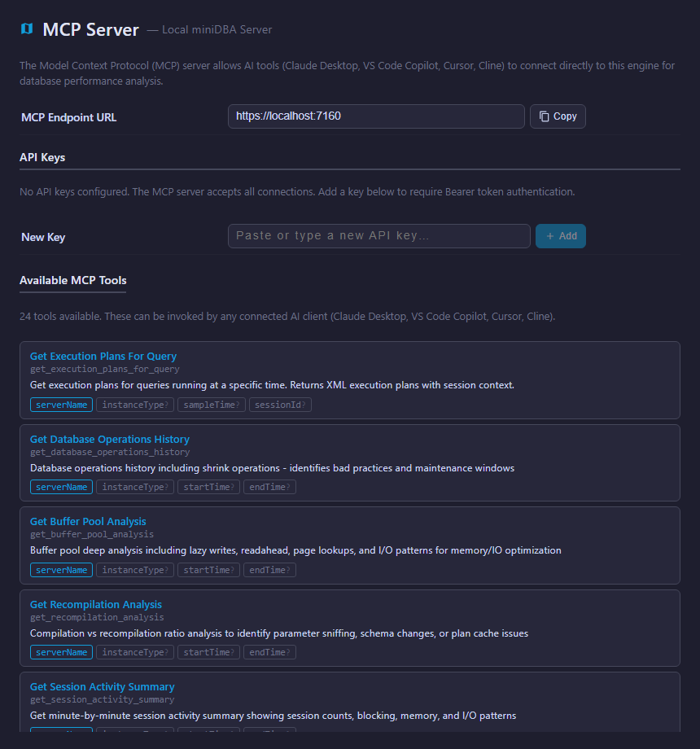The width and height of the screenshot is (700, 749).
Task: Click the MCP Server map icon
Action: [27, 29]
